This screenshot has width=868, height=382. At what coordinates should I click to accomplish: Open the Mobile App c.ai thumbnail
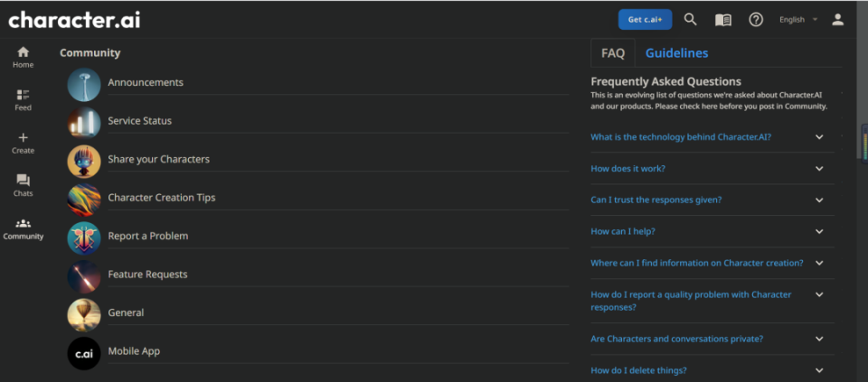(x=83, y=353)
